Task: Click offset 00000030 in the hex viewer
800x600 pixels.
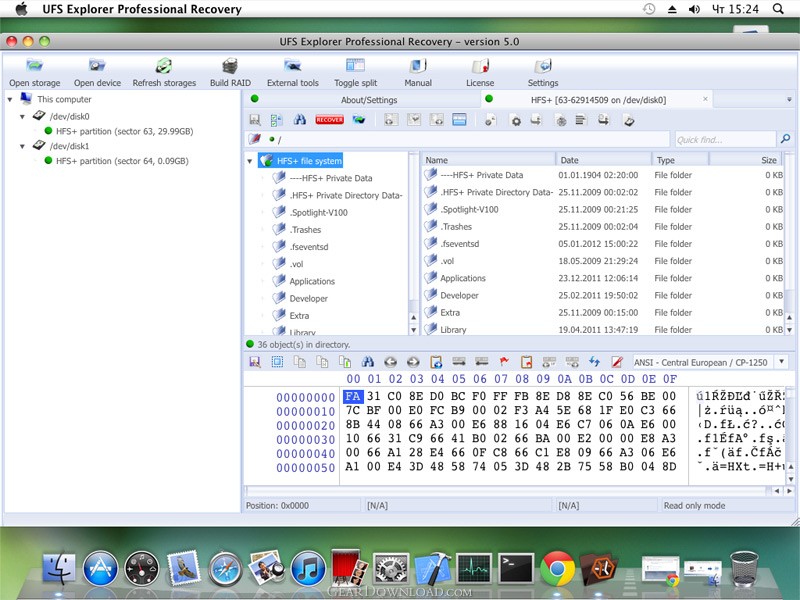Action: click(x=305, y=439)
